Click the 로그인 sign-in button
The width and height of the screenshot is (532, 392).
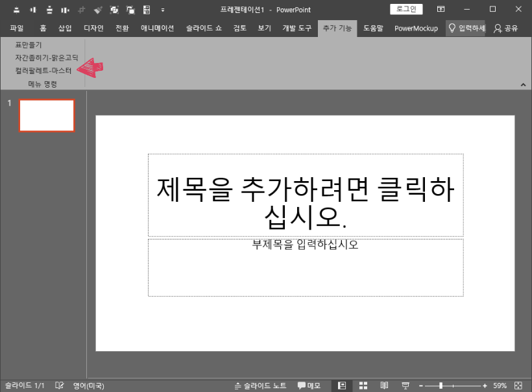[406, 9]
